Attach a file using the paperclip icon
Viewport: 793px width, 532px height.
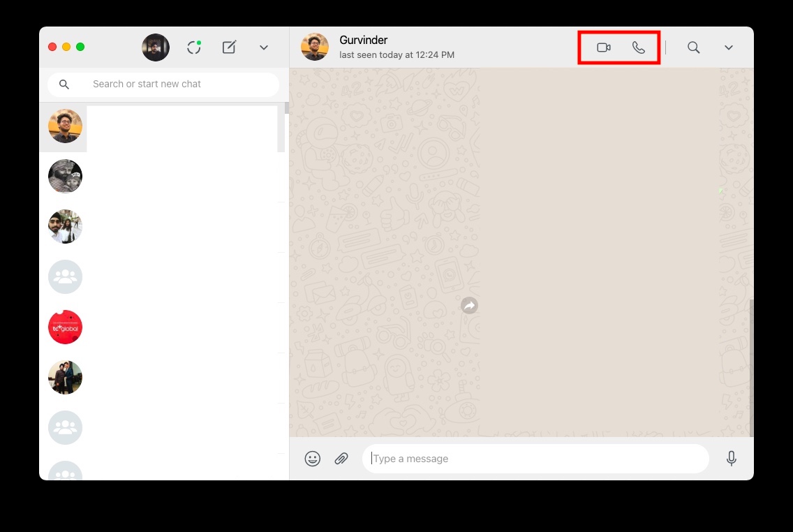(341, 459)
